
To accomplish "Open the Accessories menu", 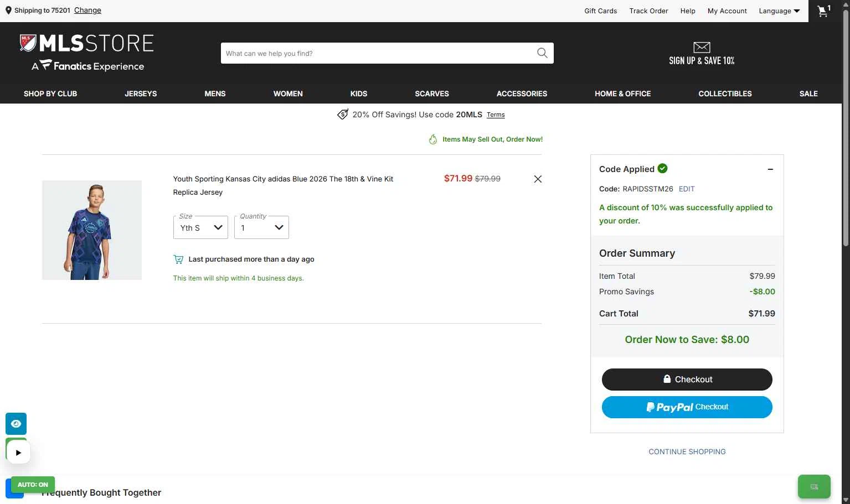I will (522, 93).
